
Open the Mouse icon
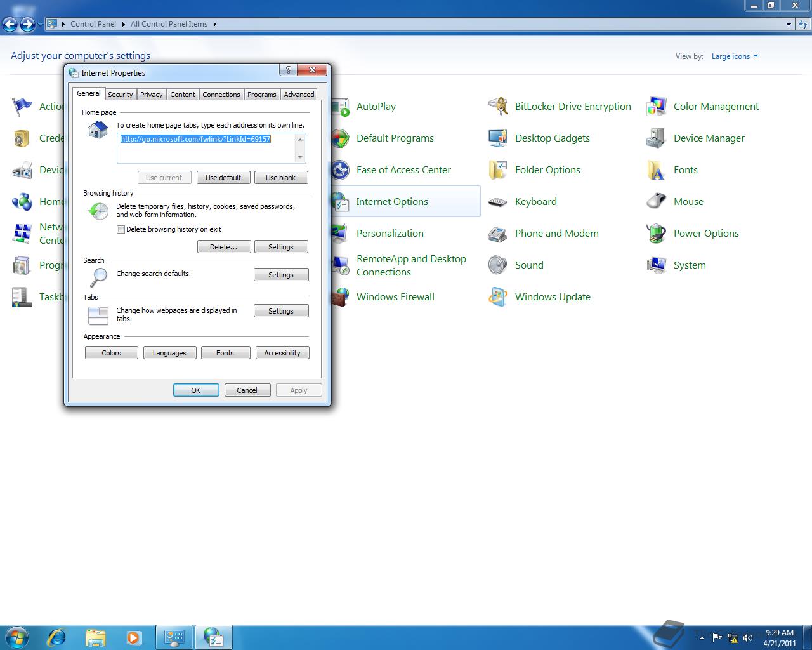pos(657,202)
